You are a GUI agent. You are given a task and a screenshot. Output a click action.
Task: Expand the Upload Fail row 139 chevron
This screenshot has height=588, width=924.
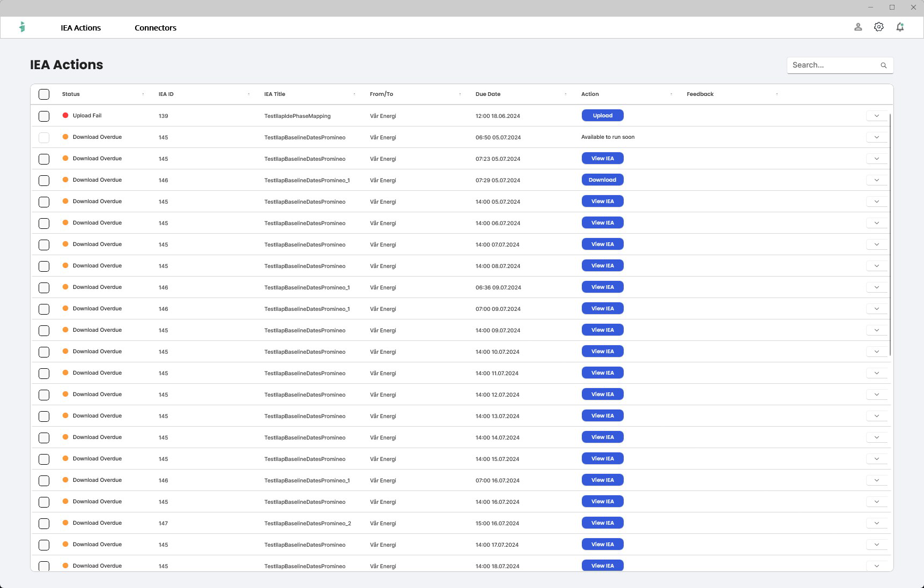[x=877, y=116]
